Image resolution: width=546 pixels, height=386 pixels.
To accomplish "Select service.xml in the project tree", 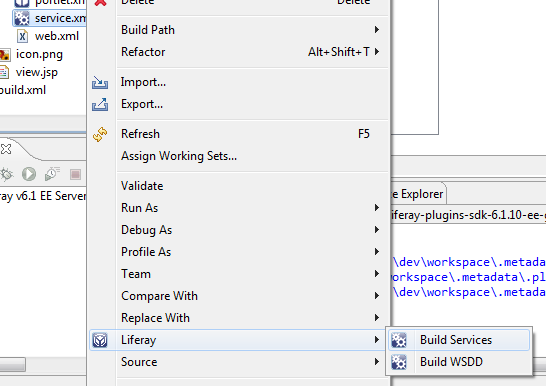I will (49, 18).
